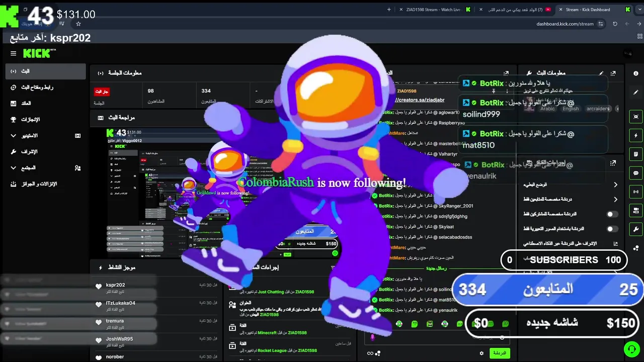Click the lightning bolt icon on the right rail
Viewport: 644px width, 362px height.
(636, 136)
